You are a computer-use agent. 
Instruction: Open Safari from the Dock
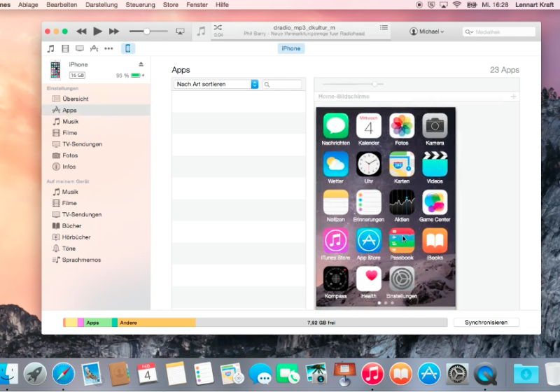63,374
